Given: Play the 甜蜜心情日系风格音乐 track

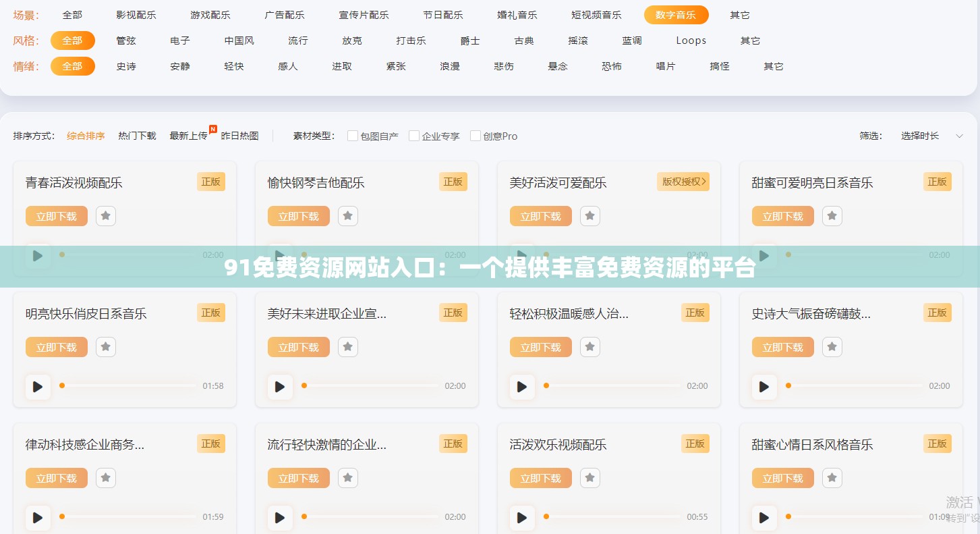Looking at the screenshot, I should click(764, 518).
